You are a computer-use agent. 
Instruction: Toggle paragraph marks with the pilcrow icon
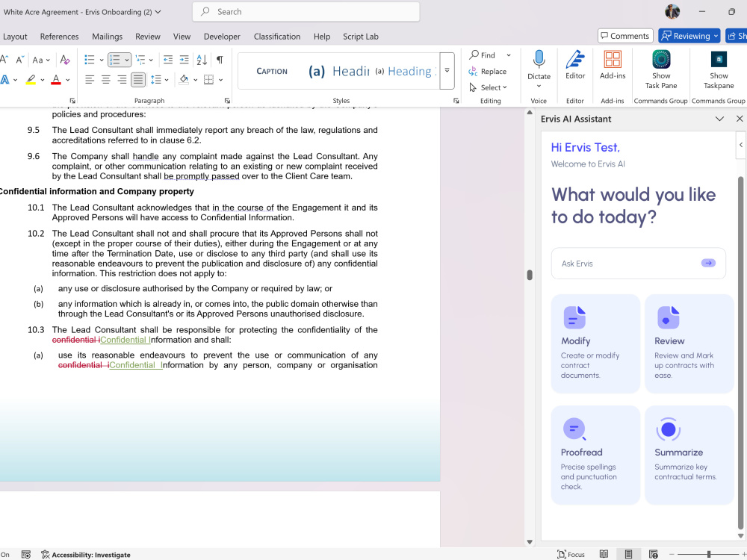pyautogui.click(x=220, y=60)
